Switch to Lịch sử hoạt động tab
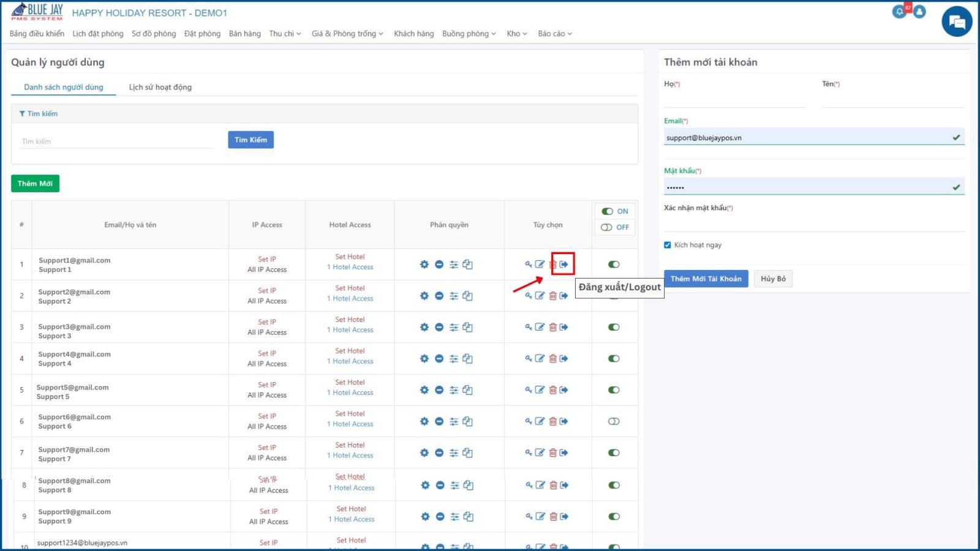This screenshot has height=551, width=980. click(160, 87)
